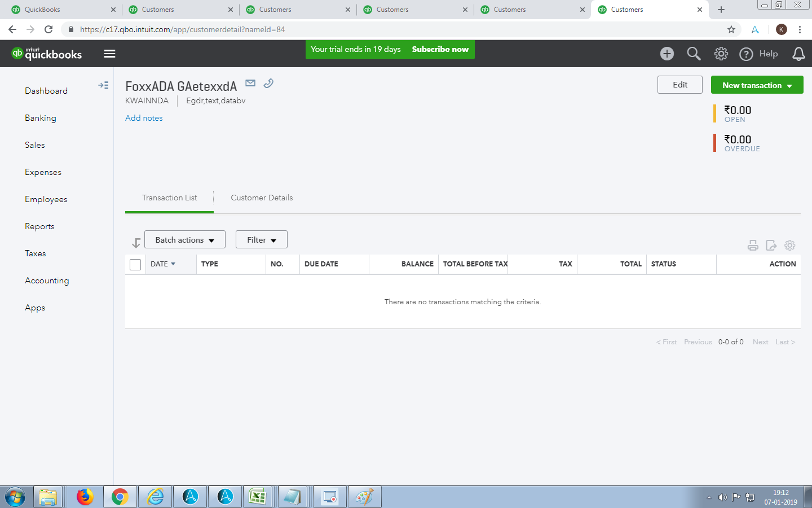Open Sales in the sidebar
This screenshot has height=508, width=812.
(x=35, y=145)
